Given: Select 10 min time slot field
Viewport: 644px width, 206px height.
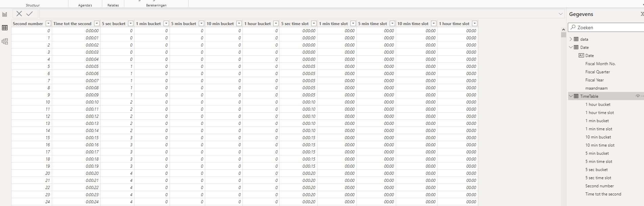Looking at the screenshot, I should point(600,145).
